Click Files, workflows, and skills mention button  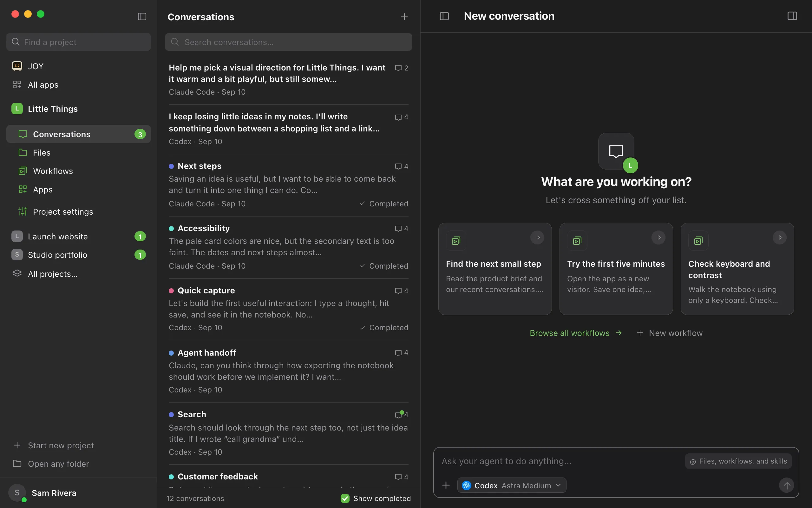(x=738, y=461)
